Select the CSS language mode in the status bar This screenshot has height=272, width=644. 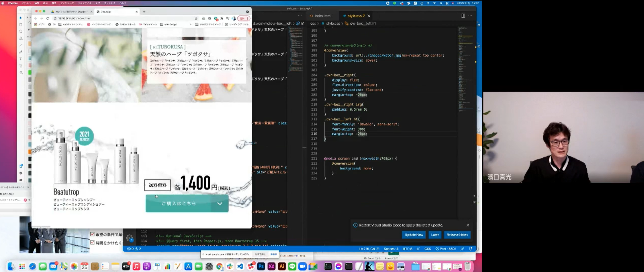coord(428,249)
